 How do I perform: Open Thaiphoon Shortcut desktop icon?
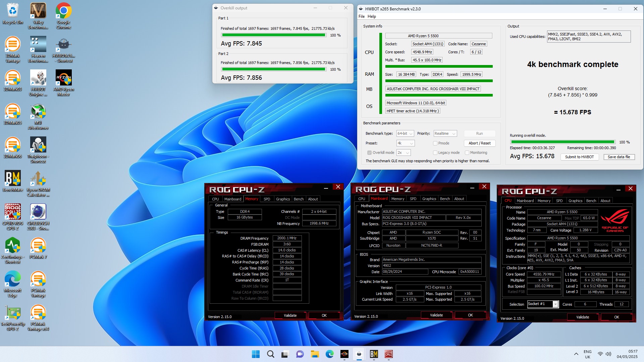click(38, 150)
